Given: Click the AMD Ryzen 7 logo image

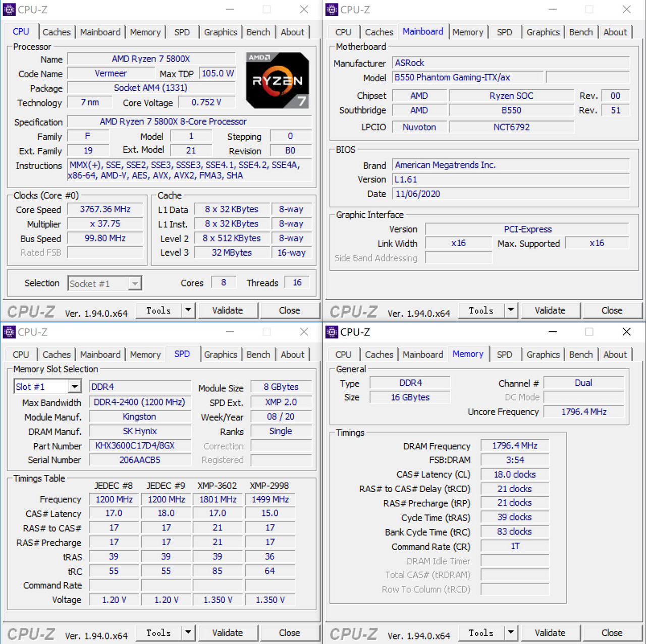Looking at the screenshot, I should (x=278, y=80).
